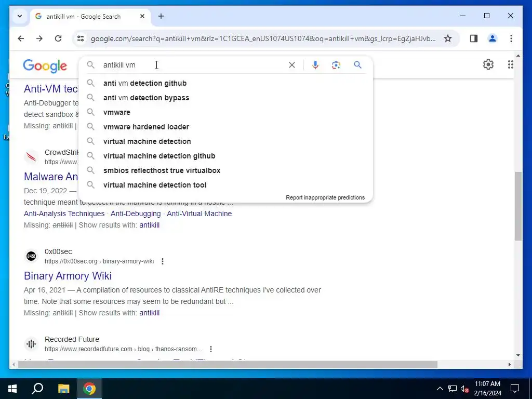The image size is (532, 399).
Task: Reload the current page
Action: (x=58, y=38)
